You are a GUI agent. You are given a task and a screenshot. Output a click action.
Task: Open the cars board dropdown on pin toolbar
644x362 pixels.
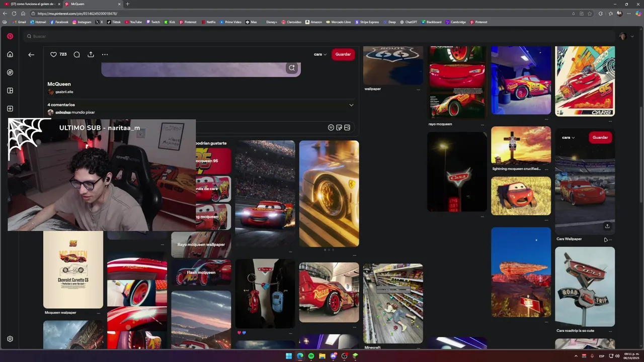[x=320, y=54]
